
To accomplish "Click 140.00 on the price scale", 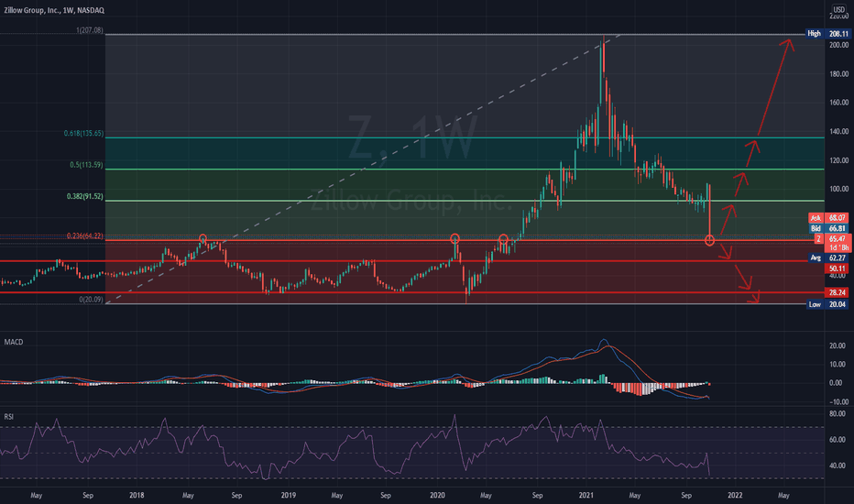I will pos(838,131).
